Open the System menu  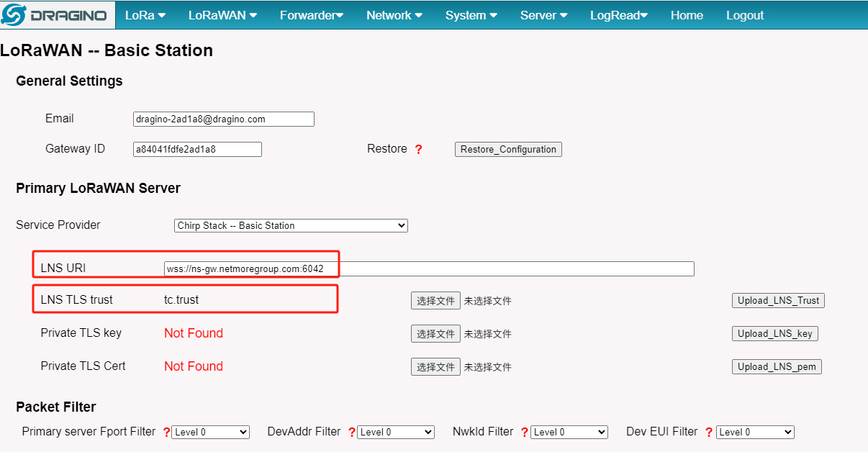471,15
